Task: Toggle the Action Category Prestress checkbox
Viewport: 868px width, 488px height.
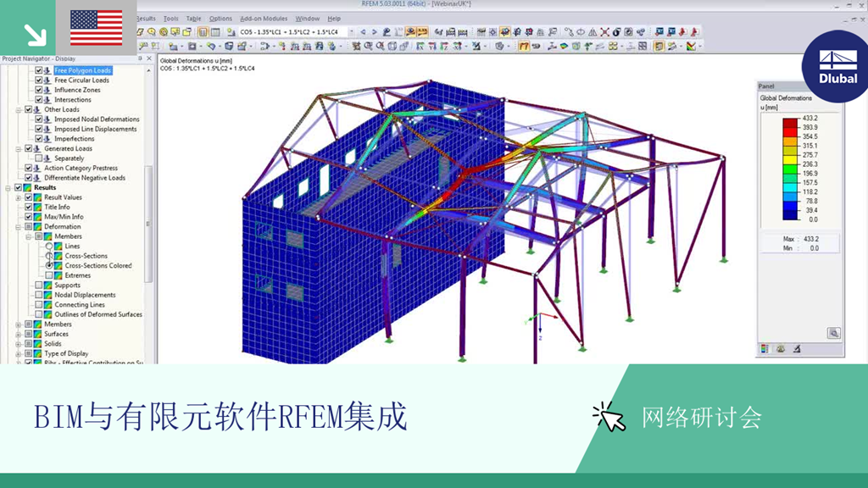Action: (x=29, y=168)
